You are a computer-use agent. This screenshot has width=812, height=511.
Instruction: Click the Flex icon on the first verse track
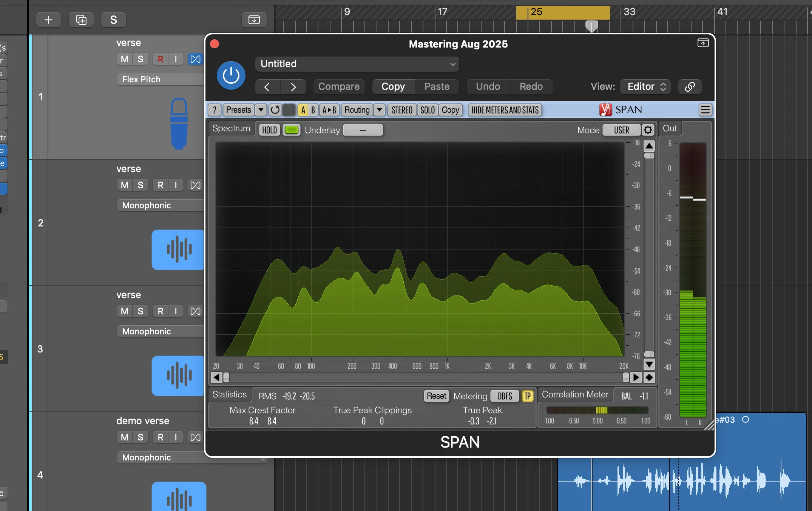tap(195, 59)
